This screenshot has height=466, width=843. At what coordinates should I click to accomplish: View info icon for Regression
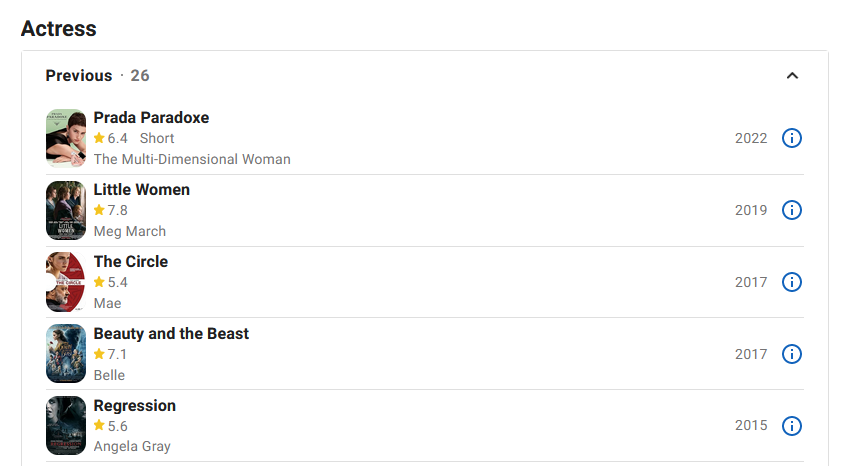[791, 426]
